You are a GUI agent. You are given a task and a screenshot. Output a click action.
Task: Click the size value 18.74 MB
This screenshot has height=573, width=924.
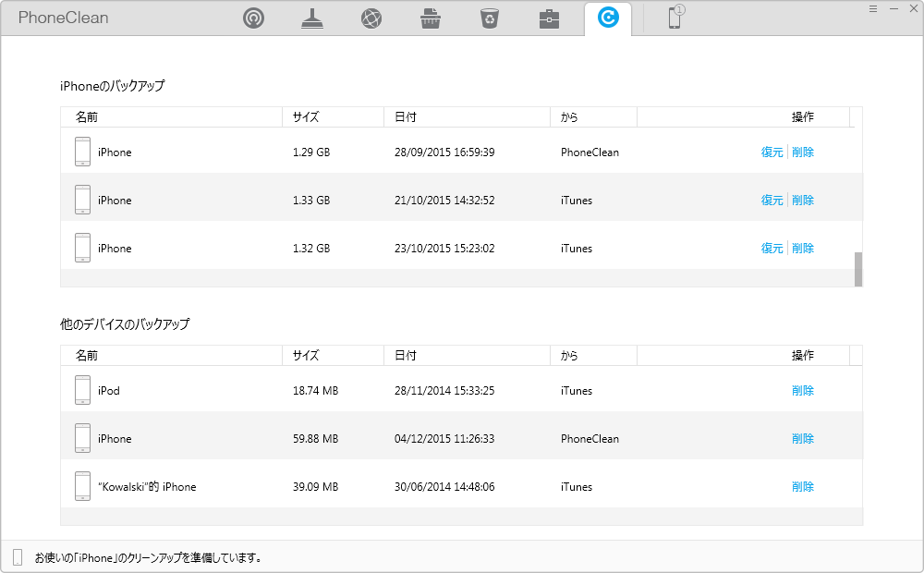click(x=315, y=391)
